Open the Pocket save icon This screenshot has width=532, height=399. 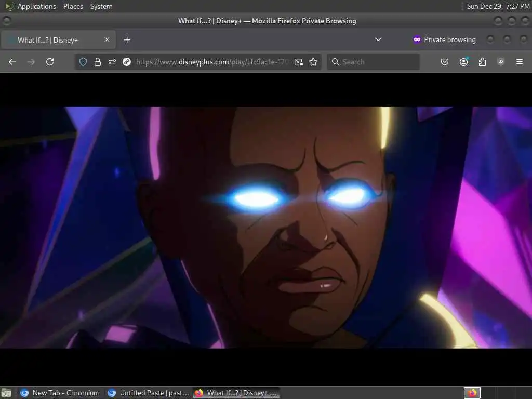click(x=445, y=62)
